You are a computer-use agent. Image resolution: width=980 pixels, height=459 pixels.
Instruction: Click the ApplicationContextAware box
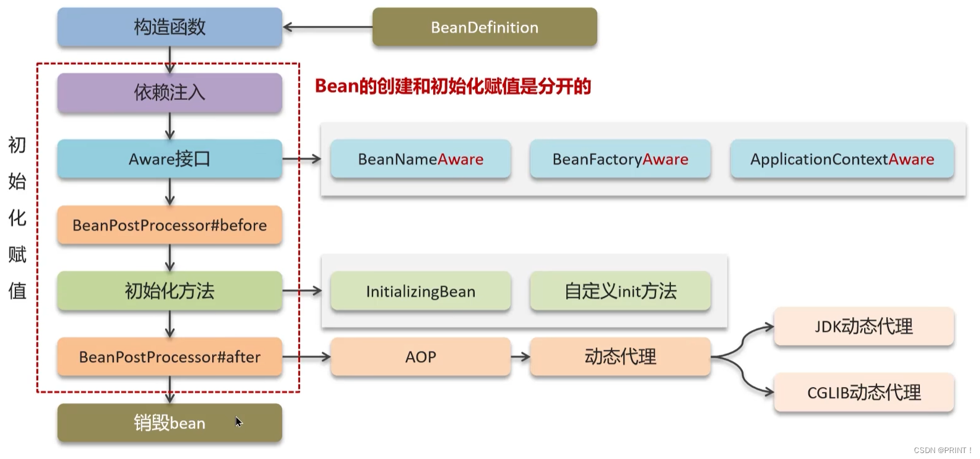[x=842, y=159]
